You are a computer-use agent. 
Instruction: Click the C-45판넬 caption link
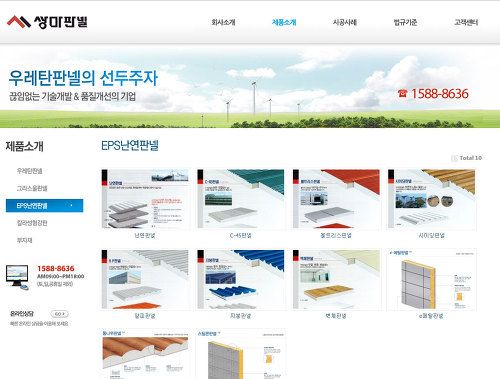(x=241, y=235)
